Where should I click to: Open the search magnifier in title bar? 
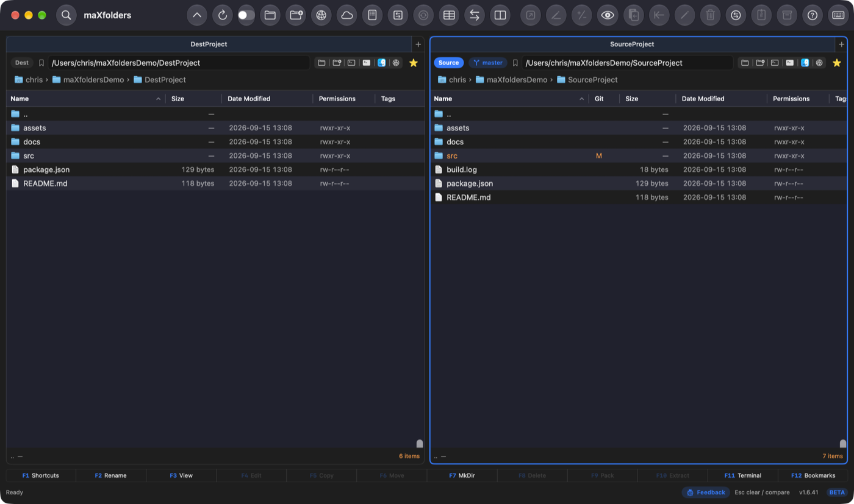pyautogui.click(x=66, y=15)
